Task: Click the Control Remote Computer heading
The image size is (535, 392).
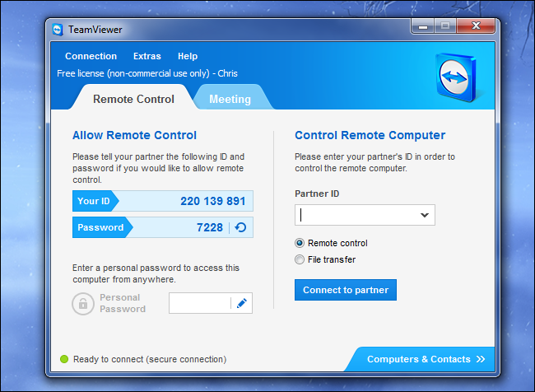Action: pyautogui.click(x=370, y=135)
